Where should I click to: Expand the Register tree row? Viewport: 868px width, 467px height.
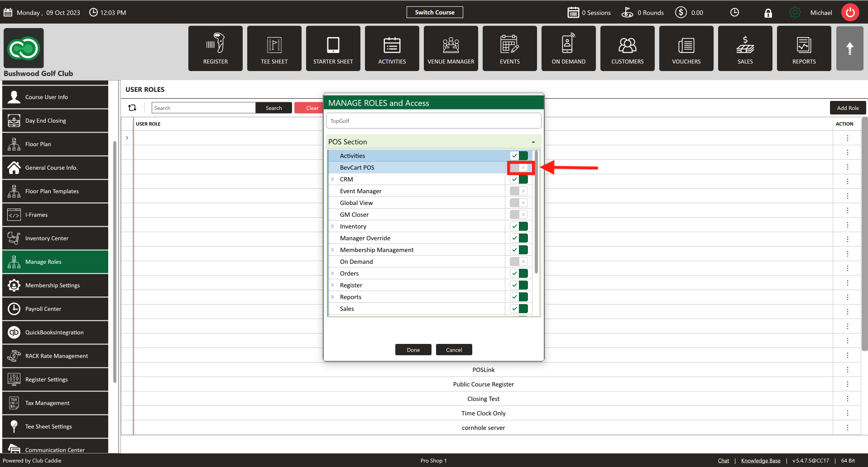tap(333, 285)
